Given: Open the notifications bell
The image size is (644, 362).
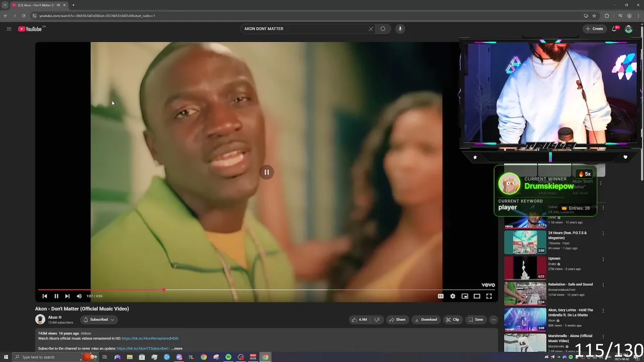Looking at the screenshot, I should 614,29.
